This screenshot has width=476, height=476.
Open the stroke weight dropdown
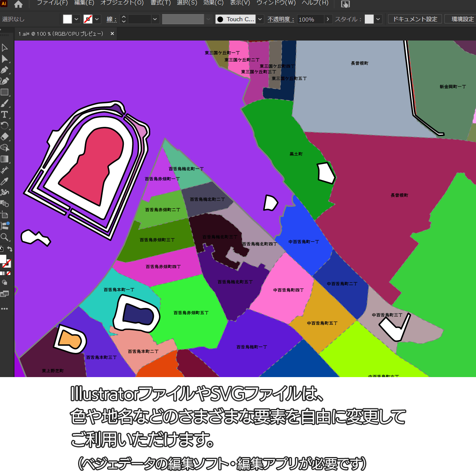(x=155, y=19)
